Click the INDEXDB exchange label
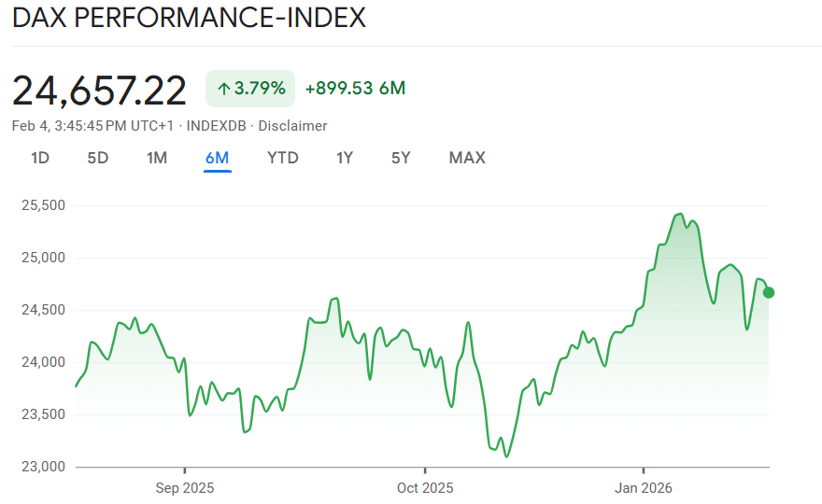Screen dimensions: 822x504 click(x=217, y=126)
